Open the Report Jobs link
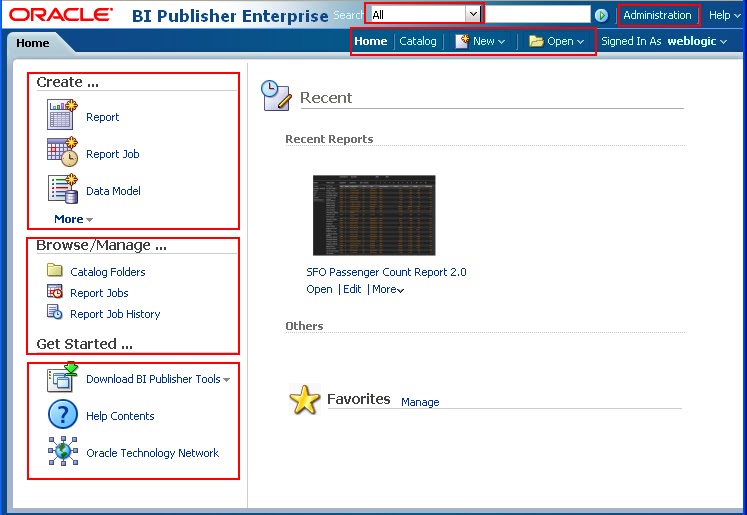This screenshot has height=515, width=747. pos(99,293)
